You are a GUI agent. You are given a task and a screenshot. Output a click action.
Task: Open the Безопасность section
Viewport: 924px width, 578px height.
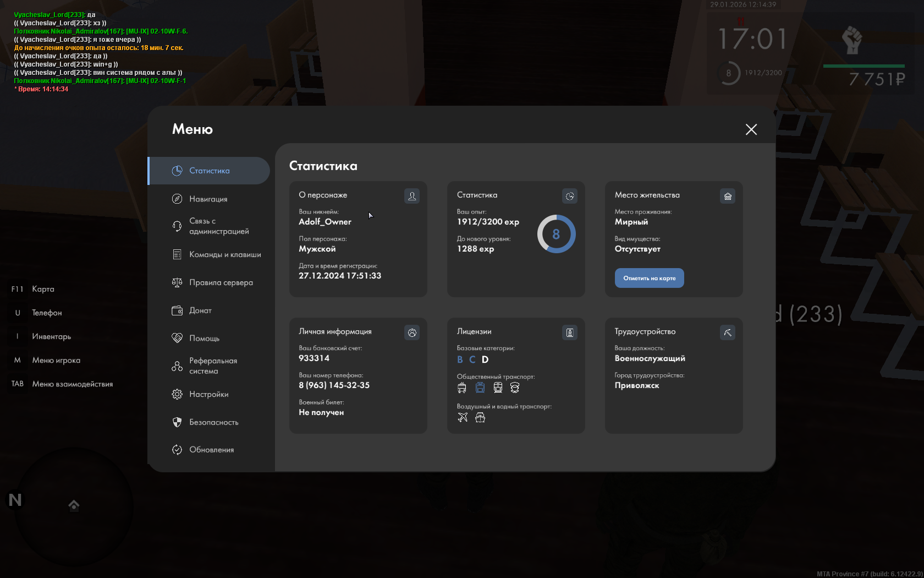tap(213, 422)
